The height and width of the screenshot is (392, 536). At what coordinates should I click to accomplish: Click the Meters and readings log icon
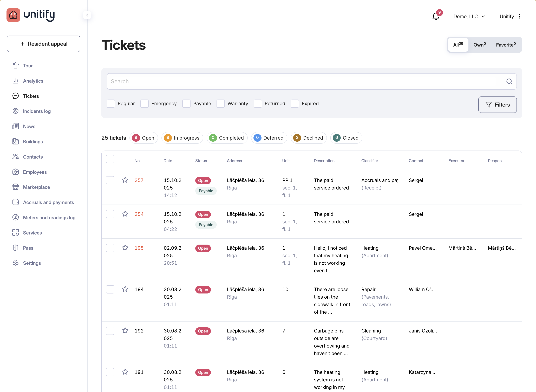[15, 217]
